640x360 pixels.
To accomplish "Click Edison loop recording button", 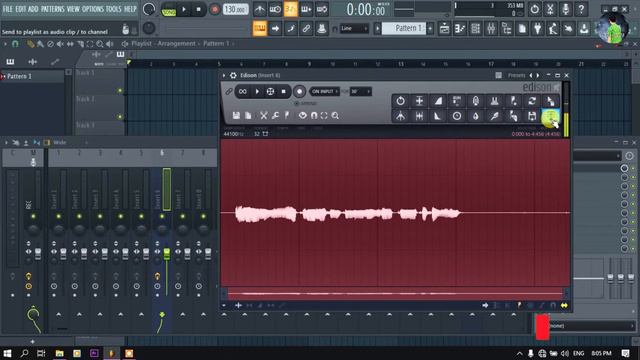I will coord(242,91).
